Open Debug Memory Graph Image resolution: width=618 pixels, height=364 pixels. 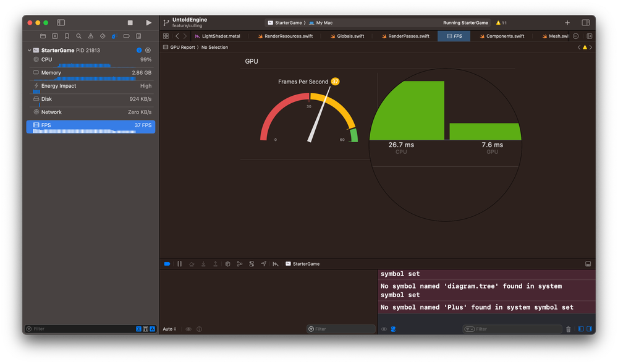pos(240,264)
